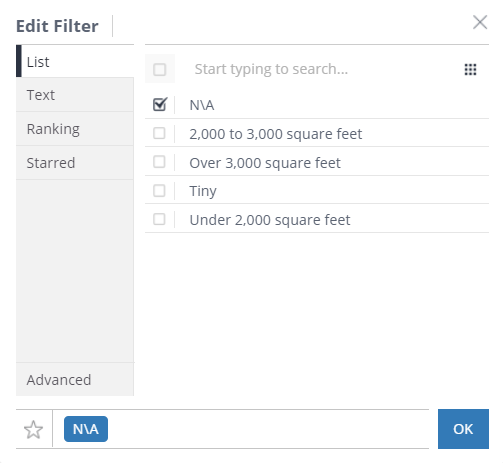Click the Under 2,000 square feet label
Viewport: 503px width, 463px height.
coord(270,220)
